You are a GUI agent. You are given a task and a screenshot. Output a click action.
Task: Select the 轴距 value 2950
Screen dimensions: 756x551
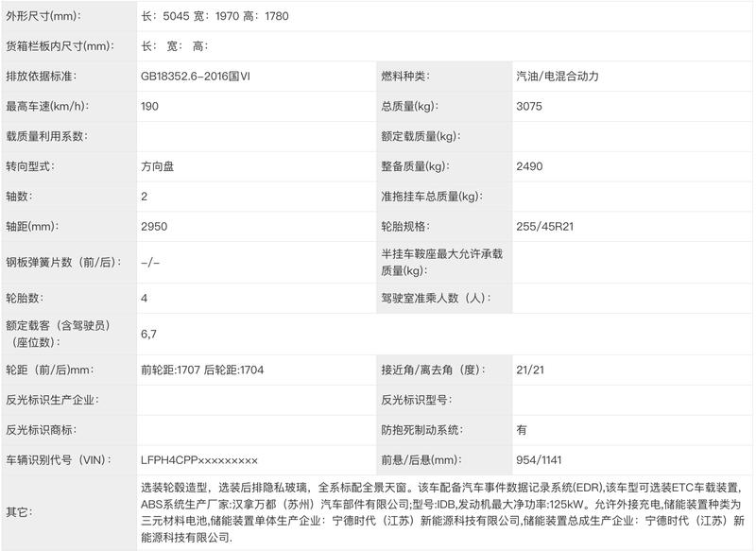tap(154, 227)
